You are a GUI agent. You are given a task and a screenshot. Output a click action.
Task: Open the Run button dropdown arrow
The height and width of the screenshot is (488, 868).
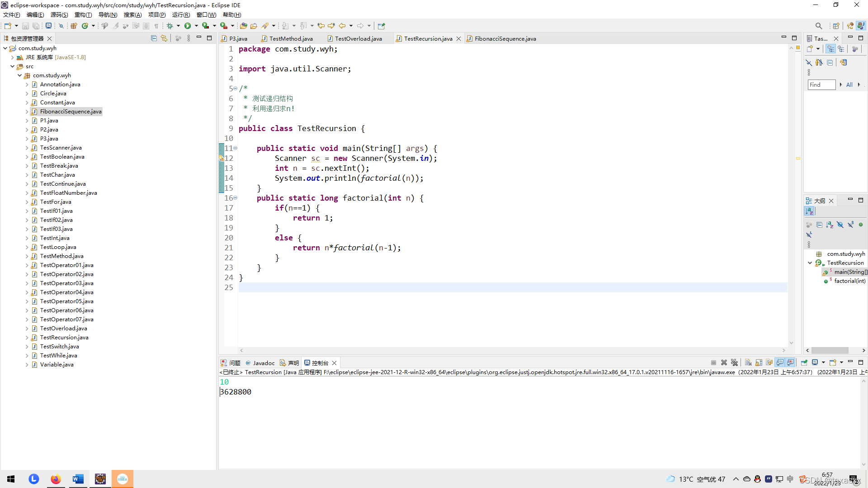pos(196,26)
